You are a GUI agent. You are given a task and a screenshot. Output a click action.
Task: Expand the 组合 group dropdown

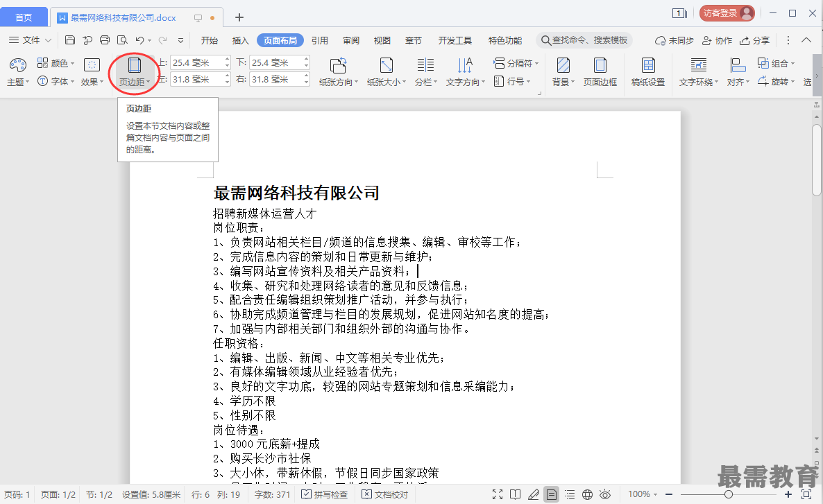(792, 64)
